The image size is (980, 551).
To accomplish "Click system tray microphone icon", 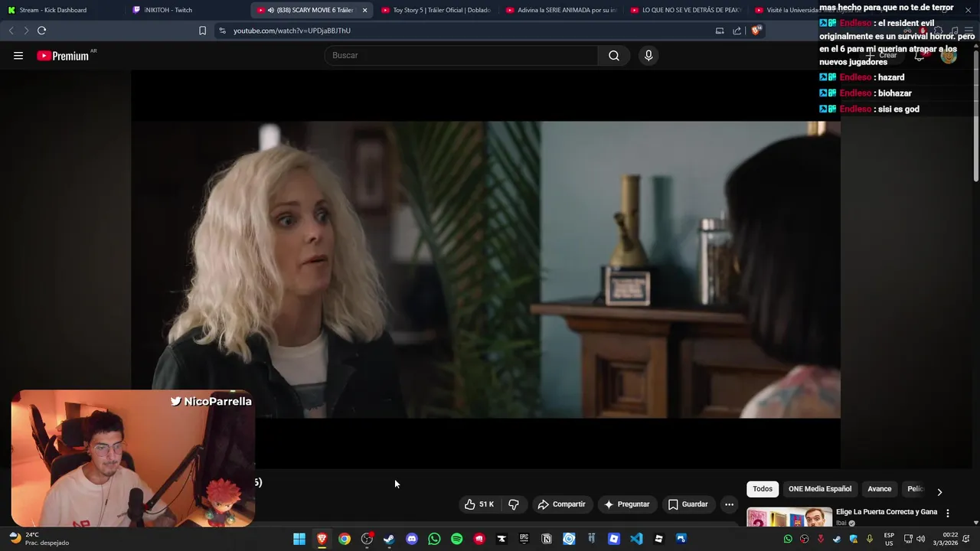I will [870, 539].
